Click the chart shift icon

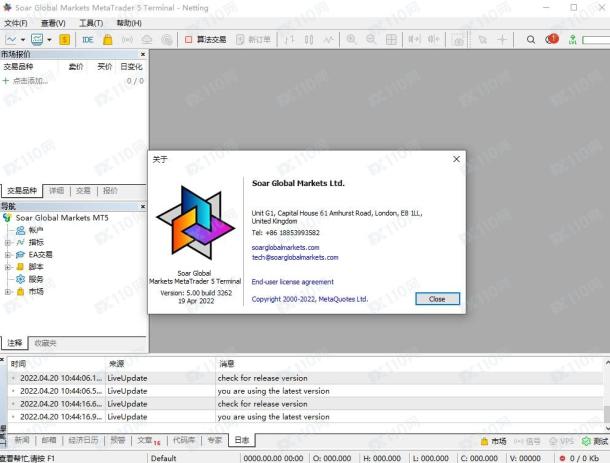pyautogui.click(x=433, y=40)
